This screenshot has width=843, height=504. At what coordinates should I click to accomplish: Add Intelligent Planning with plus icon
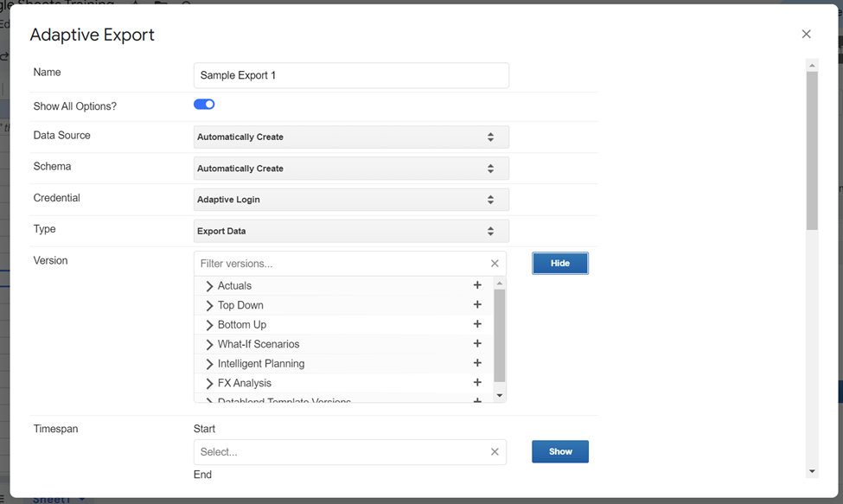pos(477,363)
